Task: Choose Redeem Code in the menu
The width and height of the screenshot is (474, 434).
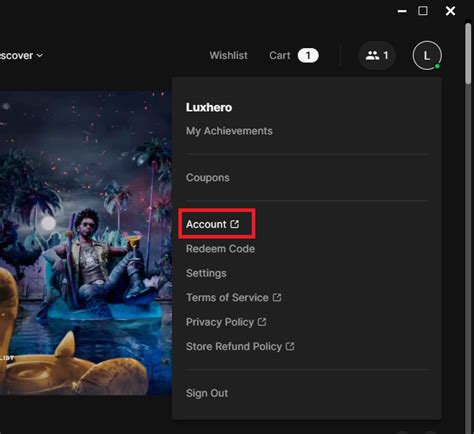Action: pyautogui.click(x=220, y=249)
